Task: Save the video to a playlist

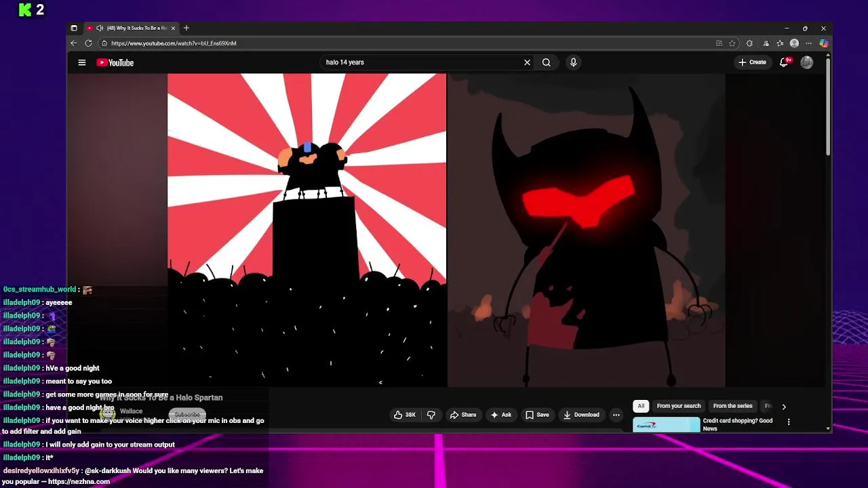Action: (537, 415)
